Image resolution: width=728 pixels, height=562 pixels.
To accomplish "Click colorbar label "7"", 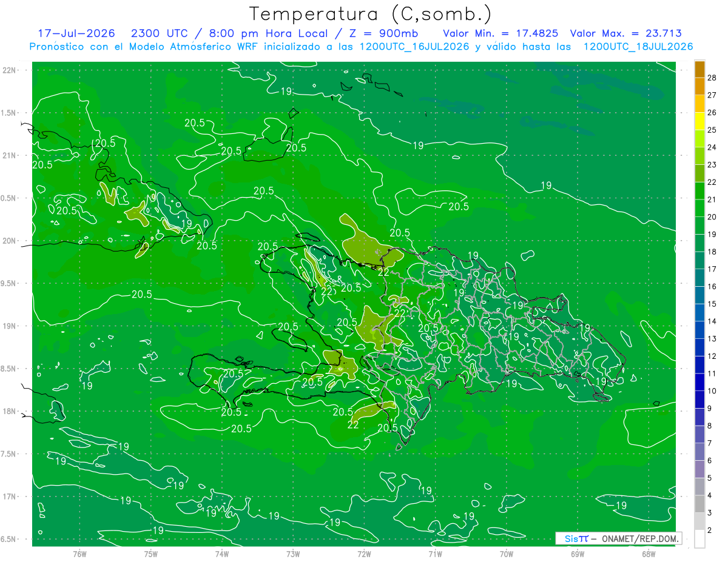I will (x=710, y=443).
